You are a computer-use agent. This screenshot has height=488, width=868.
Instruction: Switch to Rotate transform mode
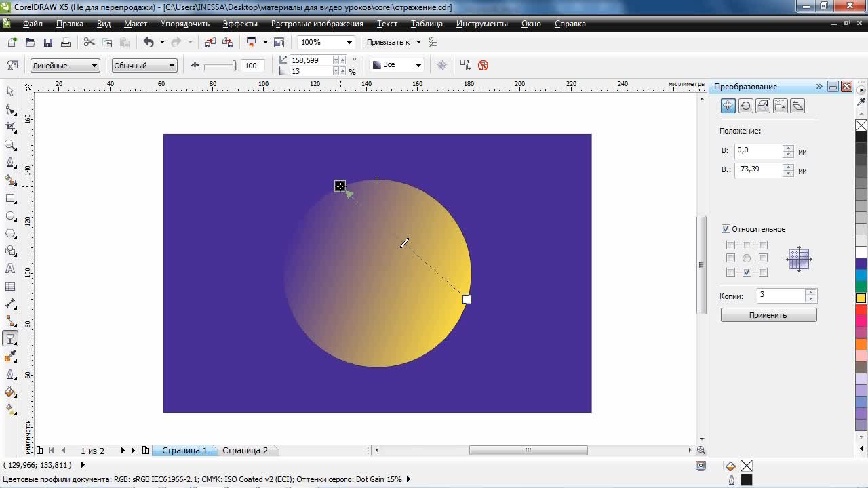click(745, 106)
